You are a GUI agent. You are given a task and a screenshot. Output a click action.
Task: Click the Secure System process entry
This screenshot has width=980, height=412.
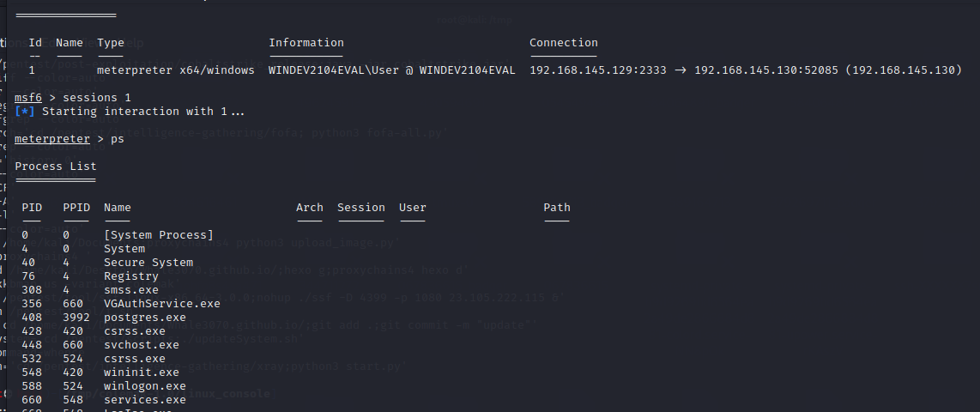tap(148, 263)
